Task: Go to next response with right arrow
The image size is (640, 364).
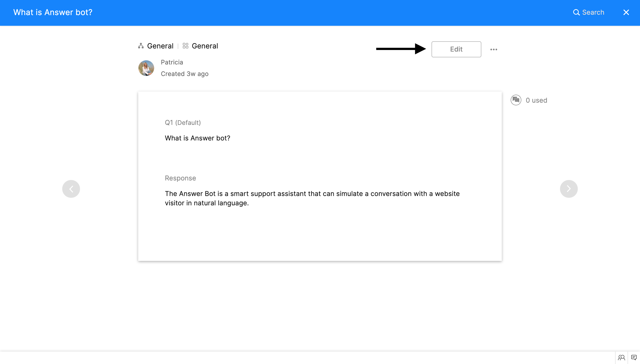Action: click(x=568, y=189)
